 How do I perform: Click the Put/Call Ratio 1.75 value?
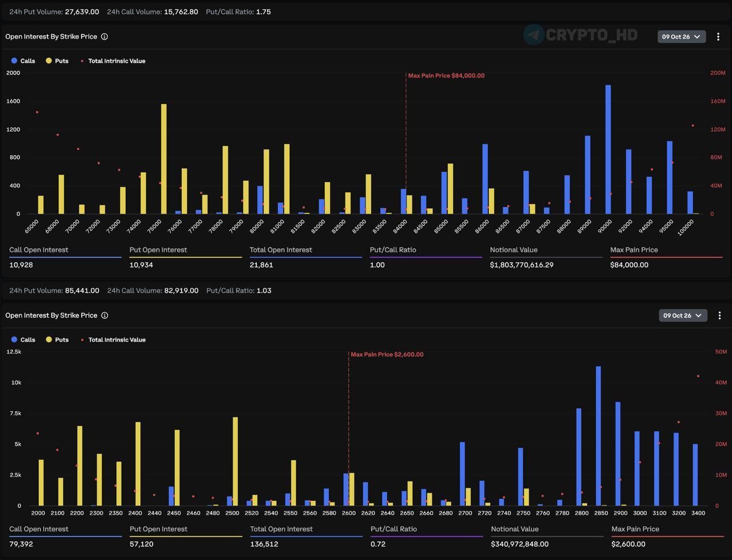coord(264,11)
